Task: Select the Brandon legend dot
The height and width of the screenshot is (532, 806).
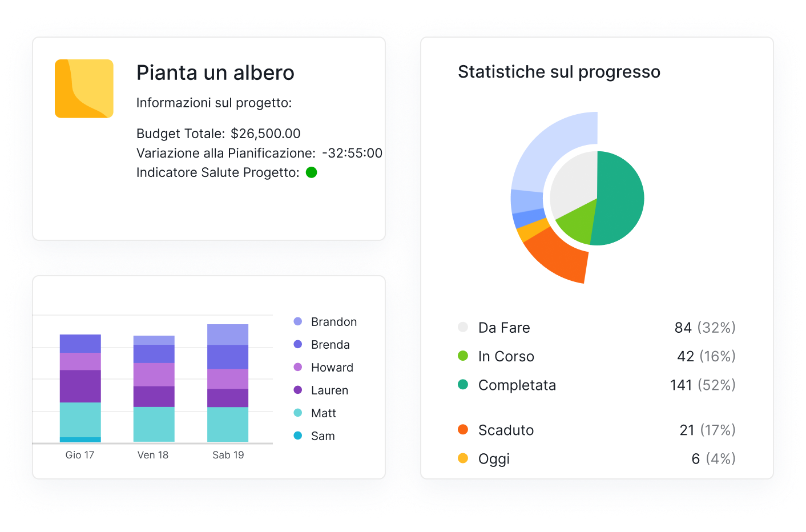Action: (297, 321)
